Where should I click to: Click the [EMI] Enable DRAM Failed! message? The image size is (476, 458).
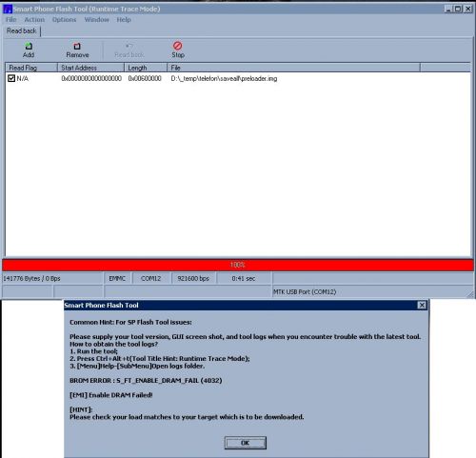point(111,395)
